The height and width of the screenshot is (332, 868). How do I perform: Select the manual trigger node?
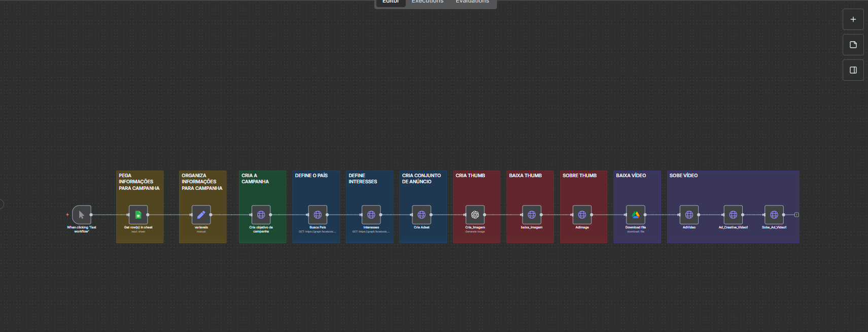pyautogui.click(x=82, y=215)
